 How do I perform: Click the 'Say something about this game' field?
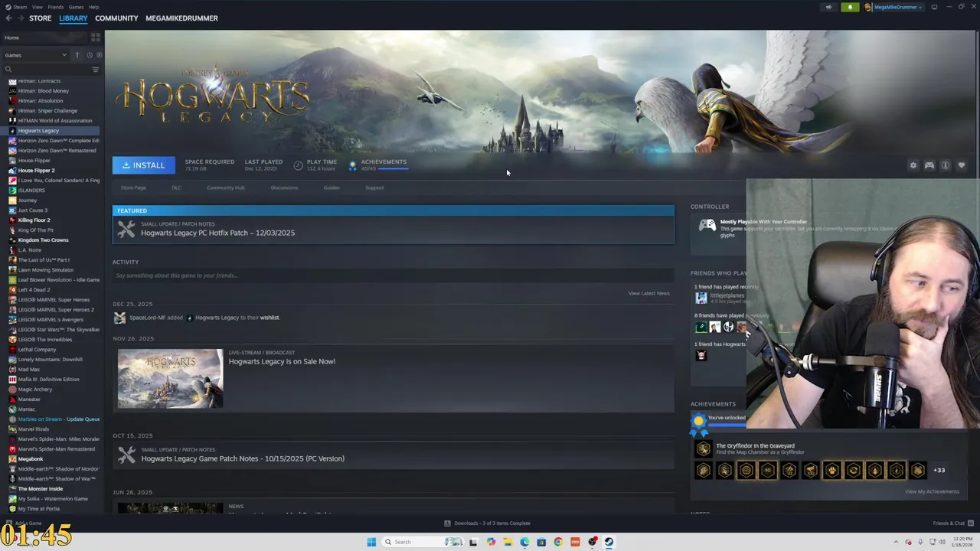coord(394,275)
